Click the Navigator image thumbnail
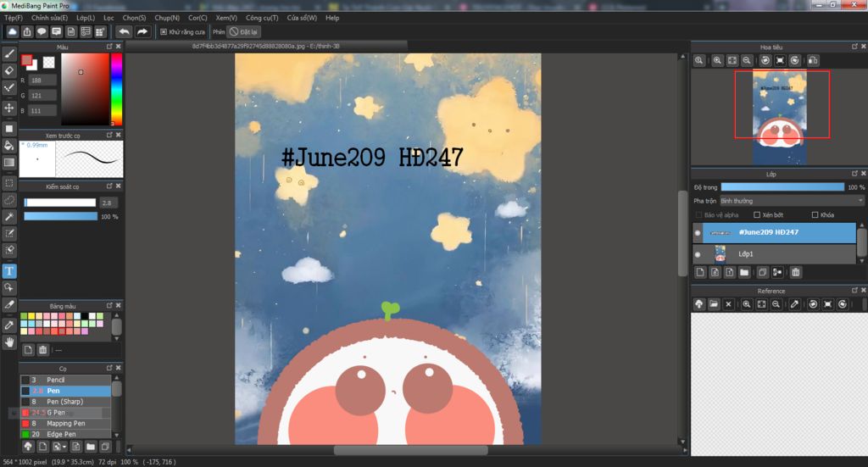Screen dimensions: 868x467 point(780,118)
